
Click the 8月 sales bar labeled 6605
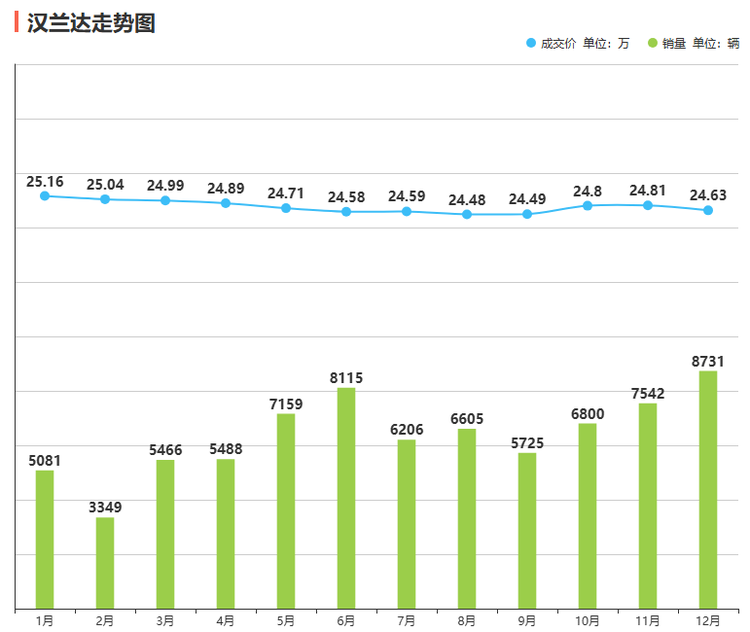[x=467, y=518]
